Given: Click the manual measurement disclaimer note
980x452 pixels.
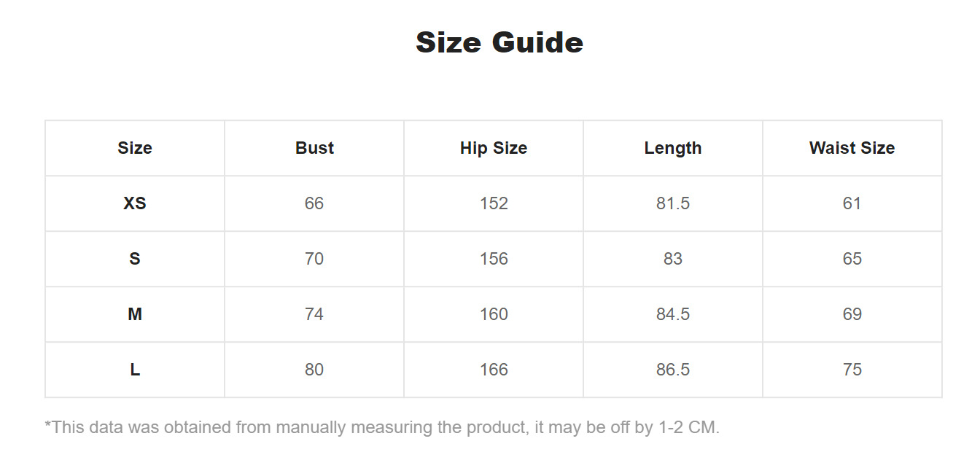Looking at the screenshot, I should click(x=382, y=427).
